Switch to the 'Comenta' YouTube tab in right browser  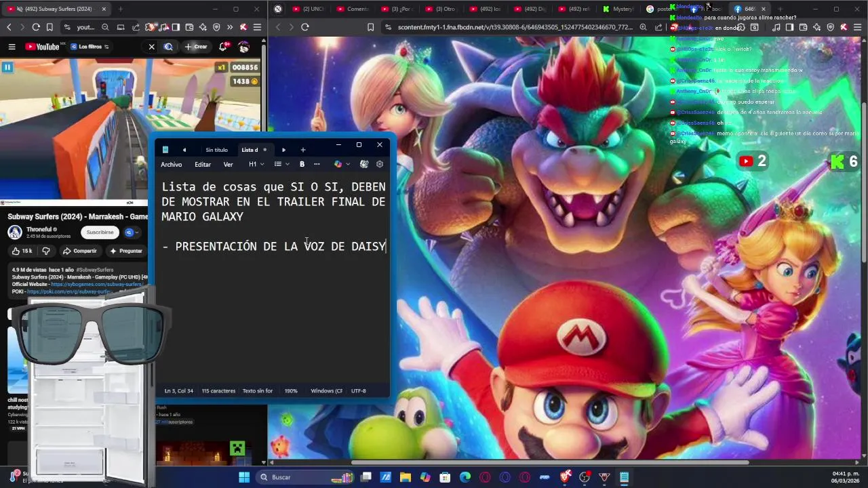click(351, 9)
